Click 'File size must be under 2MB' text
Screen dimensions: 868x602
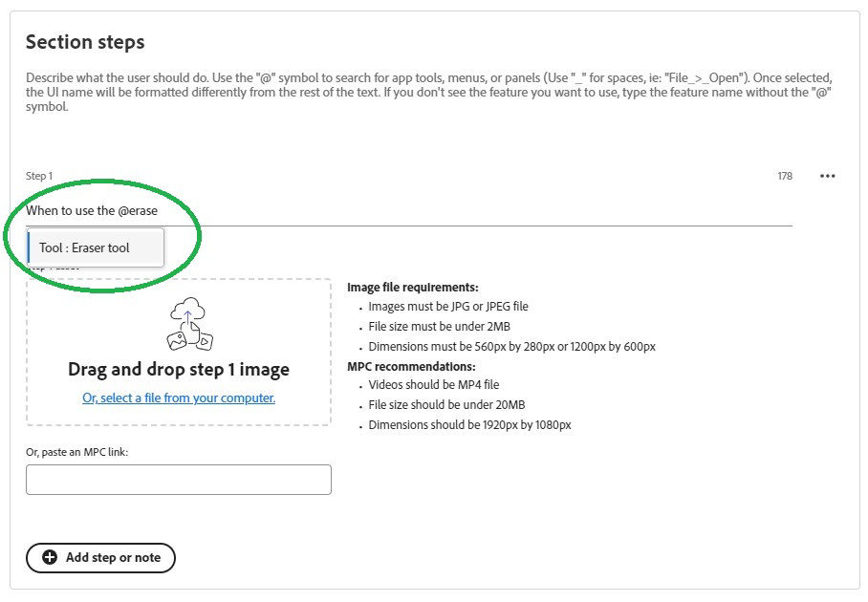439,327
